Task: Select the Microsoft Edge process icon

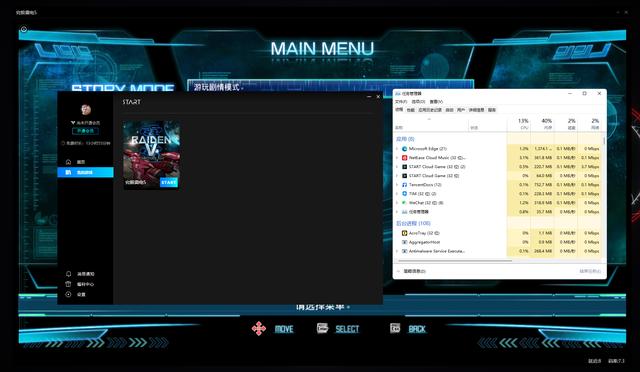Action: pyautogui.click(x=404, y=149)
